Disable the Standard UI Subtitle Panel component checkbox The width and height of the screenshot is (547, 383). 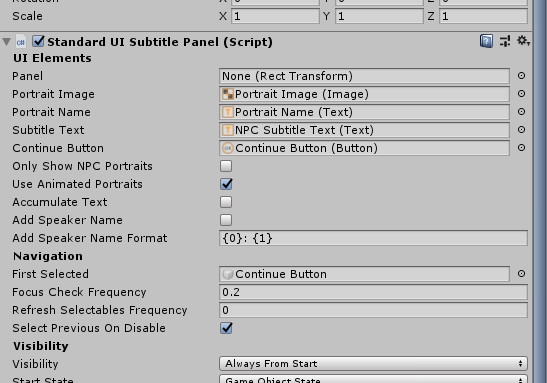38,41
